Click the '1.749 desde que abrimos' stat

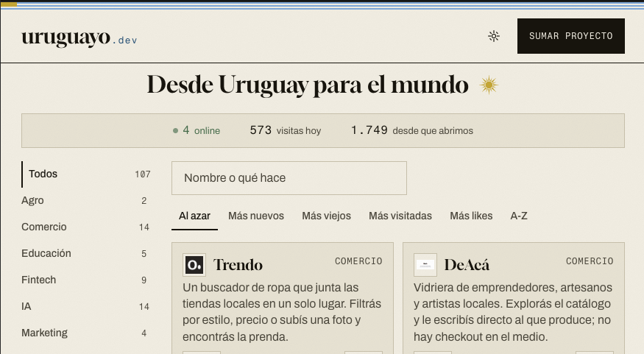(x=412, y=130)
